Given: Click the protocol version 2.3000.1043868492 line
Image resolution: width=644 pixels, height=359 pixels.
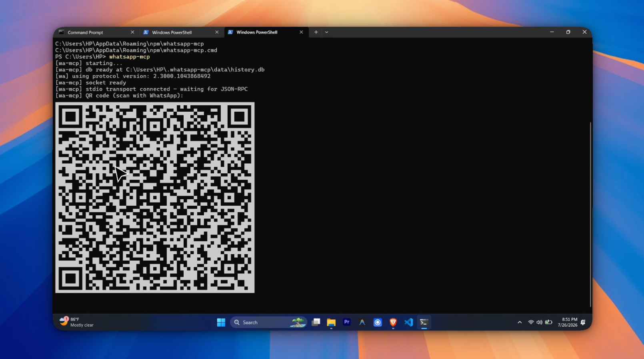Looking at the screenshot, I should (133, 76).
